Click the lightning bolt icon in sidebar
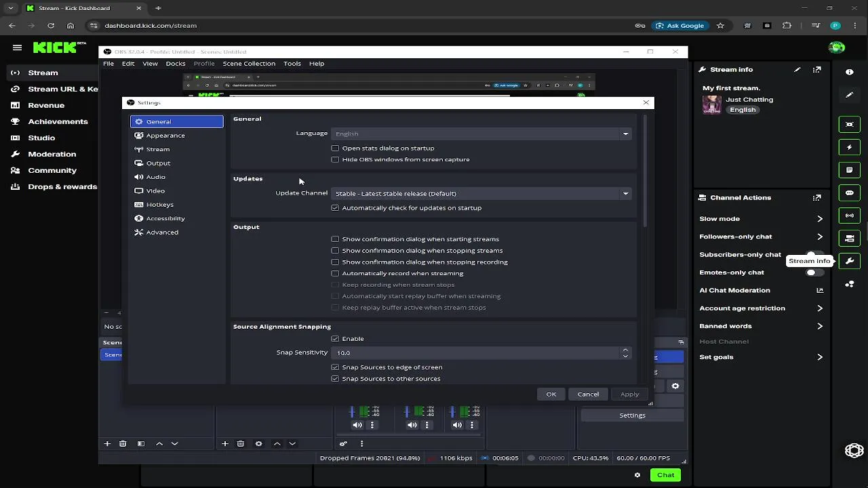The height and width of the screenshot is (488, 868). 850,147
